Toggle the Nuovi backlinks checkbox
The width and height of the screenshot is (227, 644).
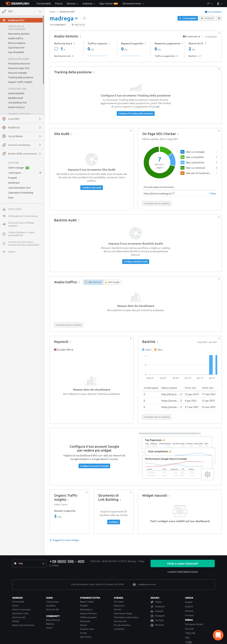143,350
